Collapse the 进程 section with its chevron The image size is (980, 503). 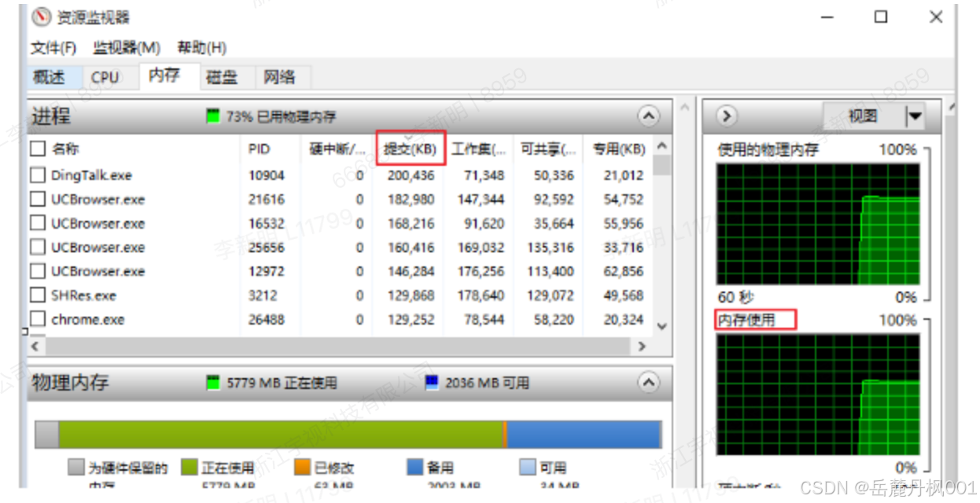click(x=648, y=116)
